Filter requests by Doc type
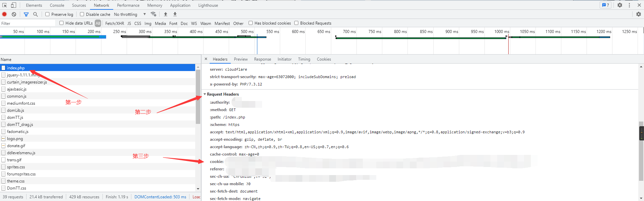Image resolution: width=644 pixels, height=201 pixels. (184, 23)
